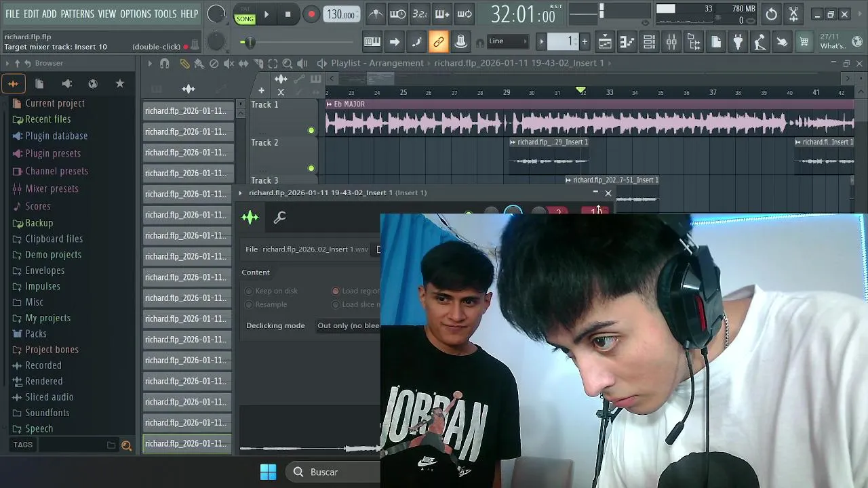Select the paint brush tool in Playlist
The height and width of the screenshot is (488, 868).
tap(199, 63)
